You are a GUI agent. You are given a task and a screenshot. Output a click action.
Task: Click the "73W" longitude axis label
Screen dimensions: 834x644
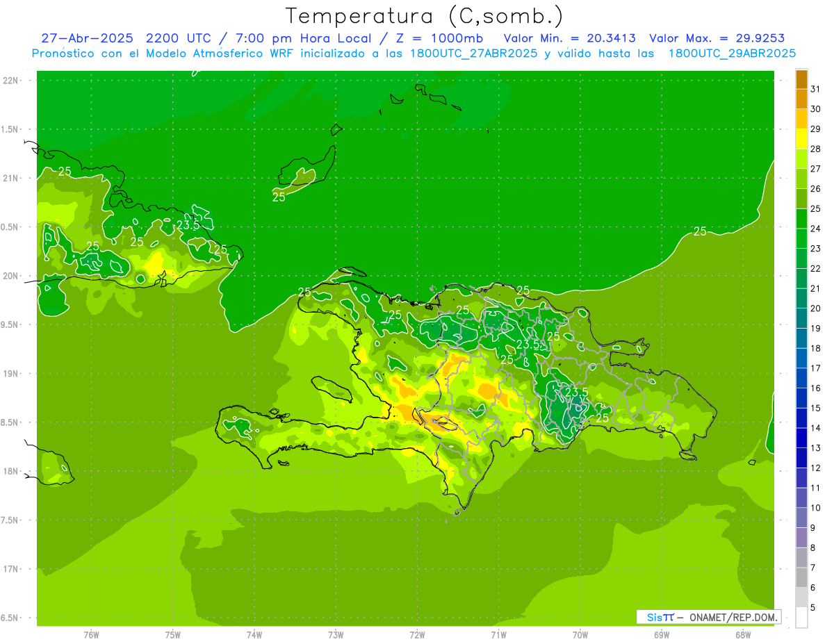(x=336, y=635)
